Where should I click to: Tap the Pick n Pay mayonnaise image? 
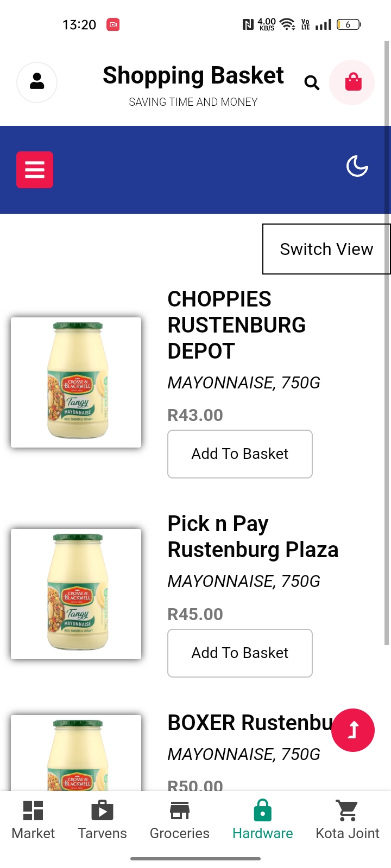point(76,594)
